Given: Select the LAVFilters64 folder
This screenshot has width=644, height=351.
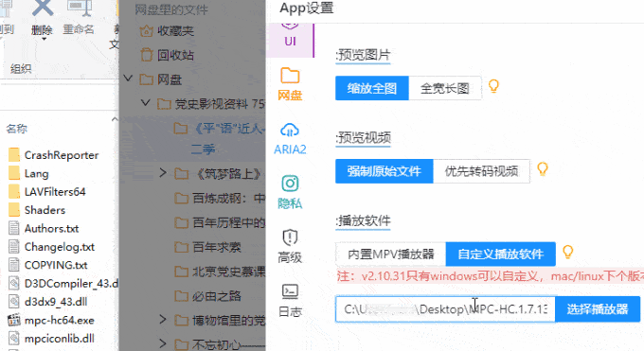Looking at the screenshot, I should [46, 192].
